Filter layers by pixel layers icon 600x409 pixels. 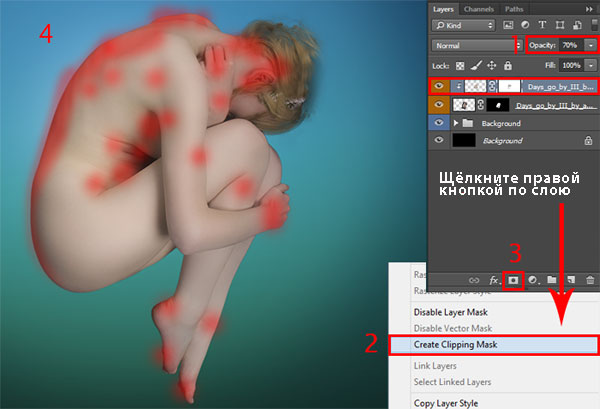coord(508,25)
